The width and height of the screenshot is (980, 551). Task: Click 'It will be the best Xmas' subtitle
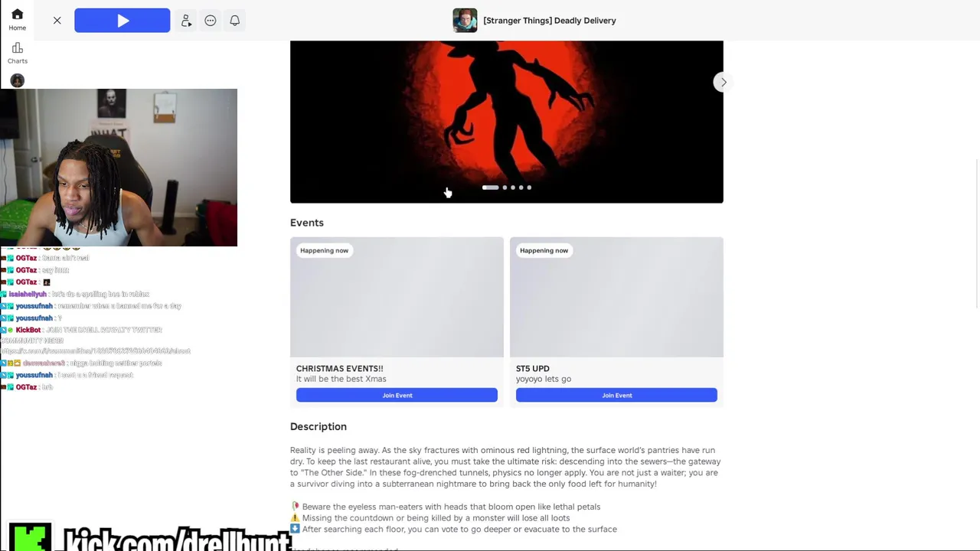click(x=341, y=379)
